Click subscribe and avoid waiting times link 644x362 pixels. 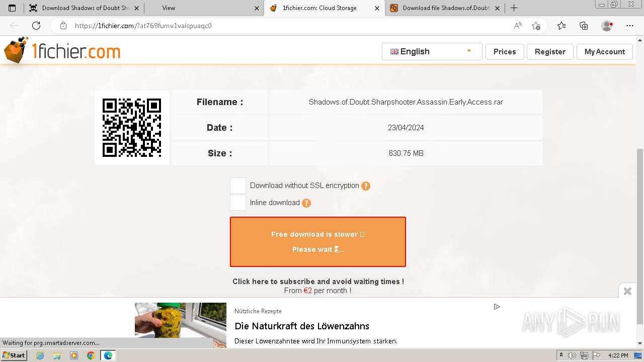[318, 282]
